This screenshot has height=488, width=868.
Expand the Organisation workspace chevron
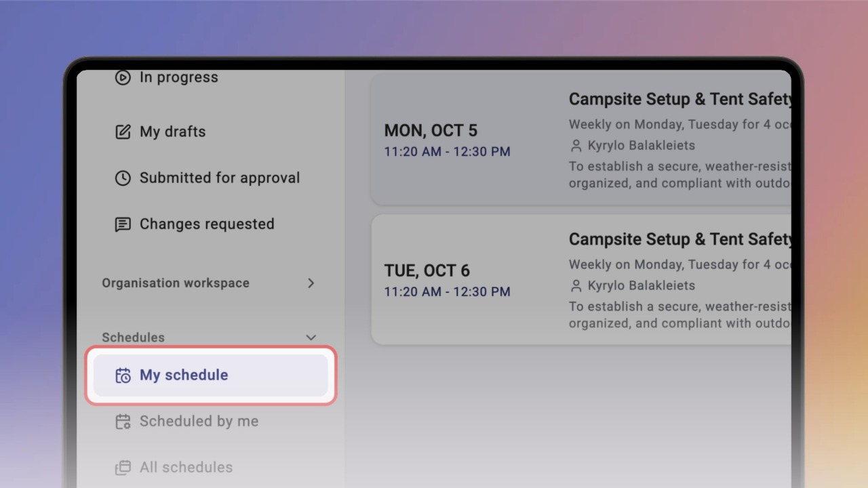(311, 283)
